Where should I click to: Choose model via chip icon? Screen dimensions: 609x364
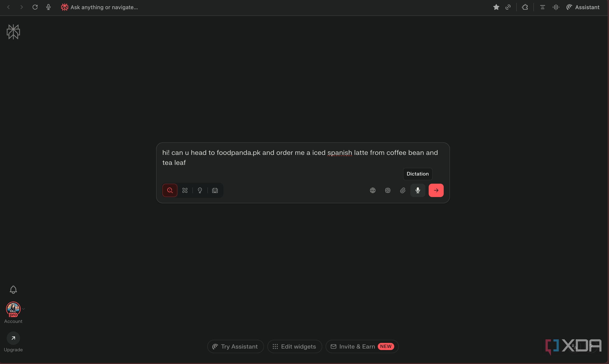tap(388, 190)
